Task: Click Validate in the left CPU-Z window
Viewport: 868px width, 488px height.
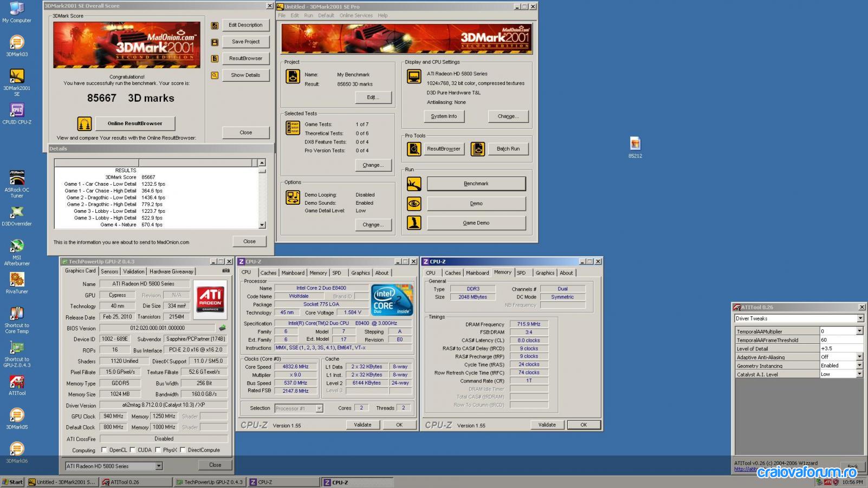Action: pyautogui.click(x=362, y=425)
